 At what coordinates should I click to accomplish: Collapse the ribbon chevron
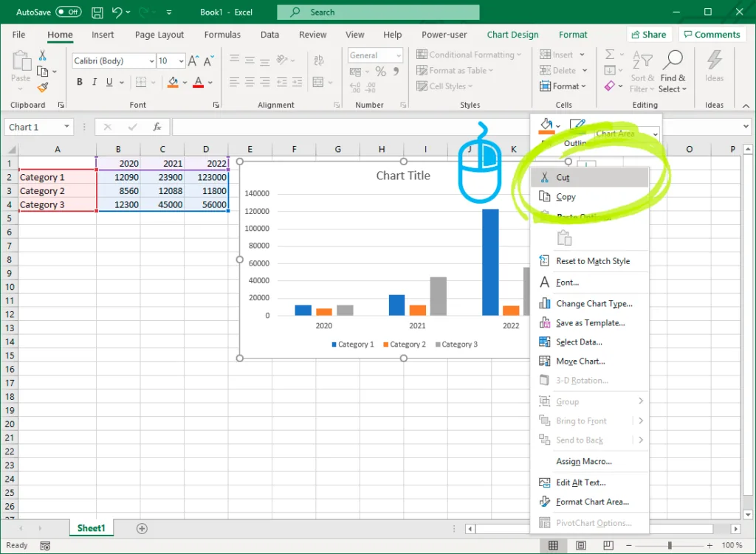(746, 105)
